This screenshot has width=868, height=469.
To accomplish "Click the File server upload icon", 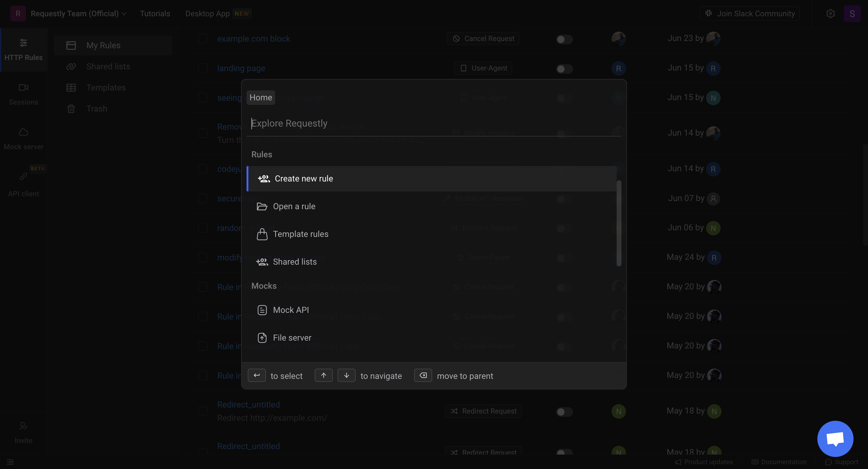I will pyautogui.click(x=262, y=338).
